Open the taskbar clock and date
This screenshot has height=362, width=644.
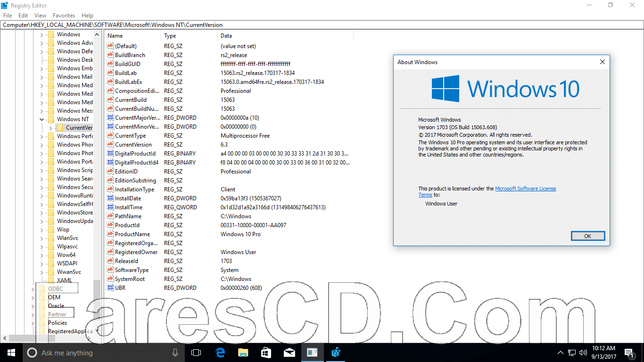tap(603, 353)
